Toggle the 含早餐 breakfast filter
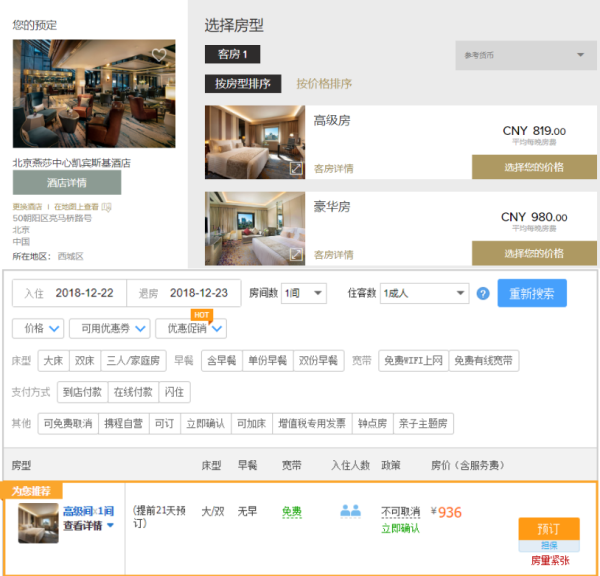Viewport: 600px width, 576px height. tap(222, 361)
